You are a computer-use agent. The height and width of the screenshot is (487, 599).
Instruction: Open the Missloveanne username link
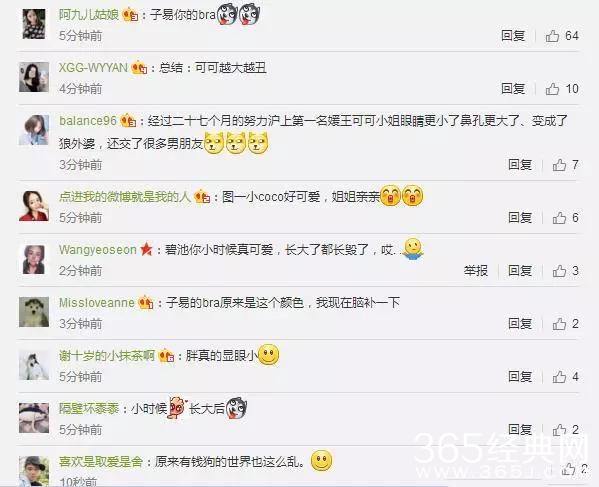click(x=97, y=303)
